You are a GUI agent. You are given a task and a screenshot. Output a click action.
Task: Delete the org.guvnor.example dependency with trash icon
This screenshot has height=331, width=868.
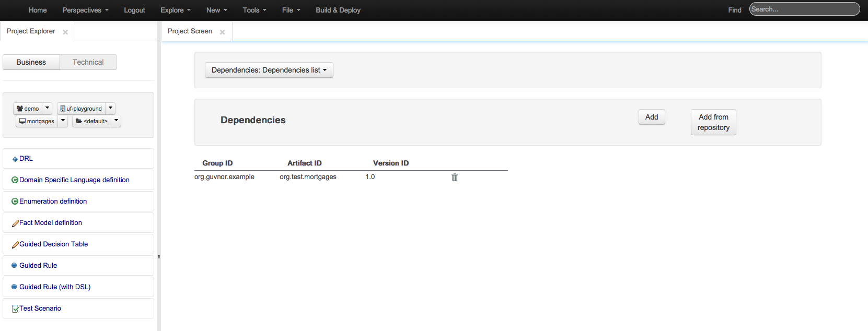(x=454, y=178)
